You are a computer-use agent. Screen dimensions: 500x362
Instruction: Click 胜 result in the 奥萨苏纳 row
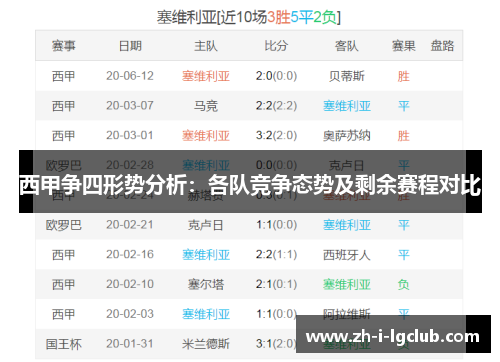404,135
